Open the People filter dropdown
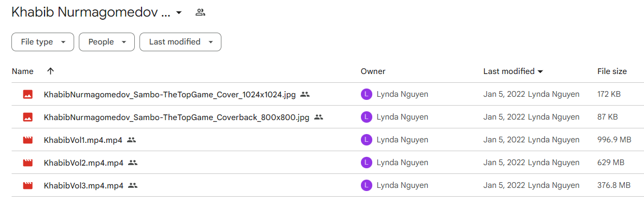Screen dimensions: 644x205 click(x=107, y=42)
